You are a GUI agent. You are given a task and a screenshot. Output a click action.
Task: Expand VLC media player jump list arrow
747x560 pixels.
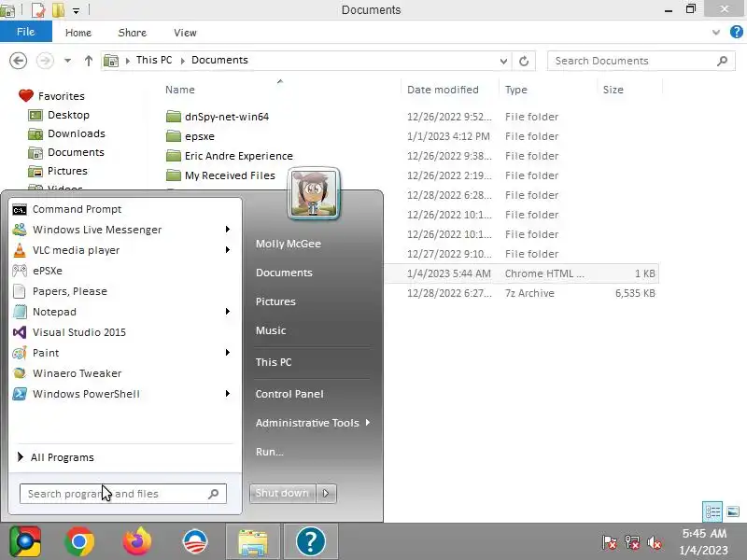(228, 250)
